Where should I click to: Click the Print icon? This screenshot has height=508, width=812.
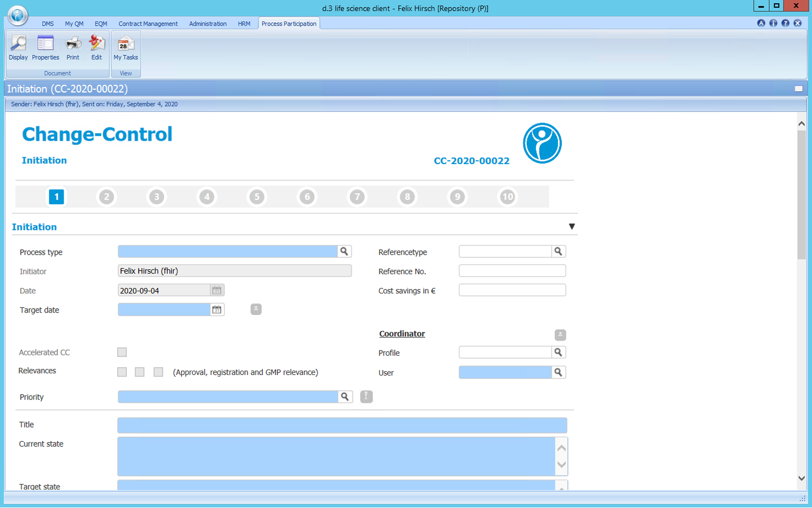73,47
